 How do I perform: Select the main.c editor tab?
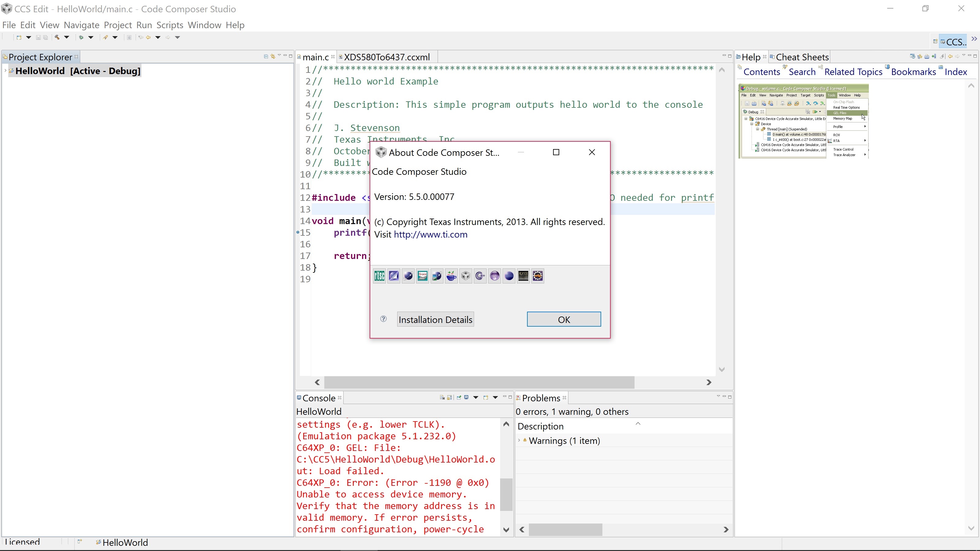click(315, 57)
